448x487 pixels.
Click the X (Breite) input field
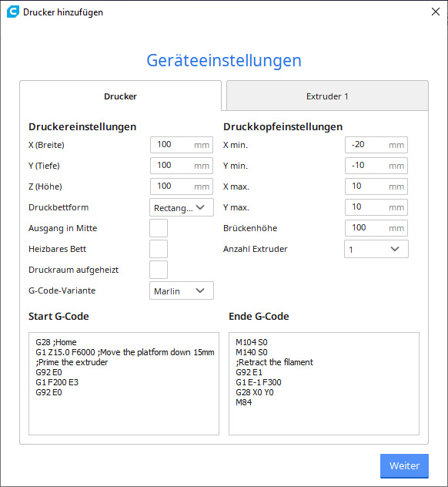coord(182,145)
